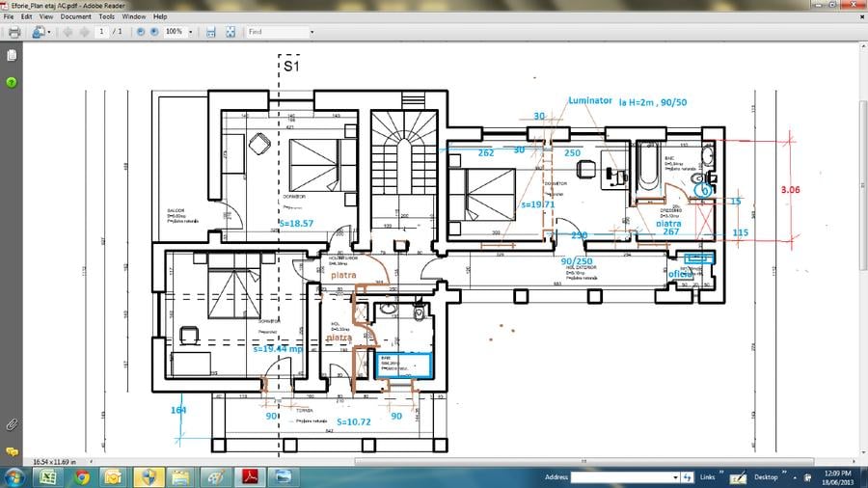
Task: Click the 16.54 x 11.69 in page size
Action: click(54, 461)
